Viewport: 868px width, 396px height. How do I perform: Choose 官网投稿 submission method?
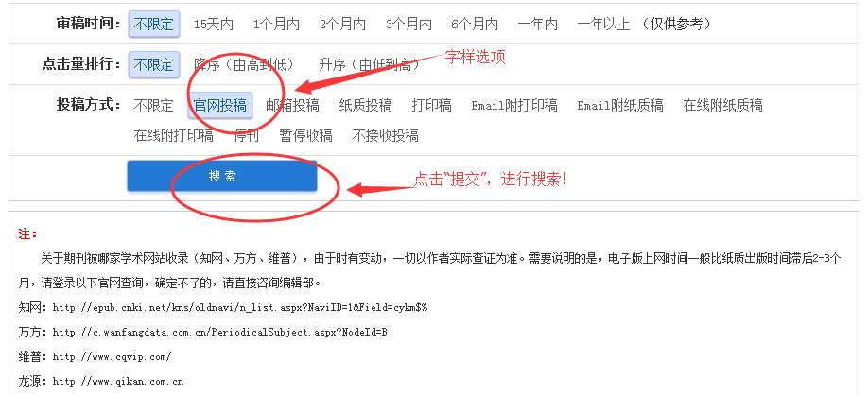pyautogui.click(x=220, y=105)
